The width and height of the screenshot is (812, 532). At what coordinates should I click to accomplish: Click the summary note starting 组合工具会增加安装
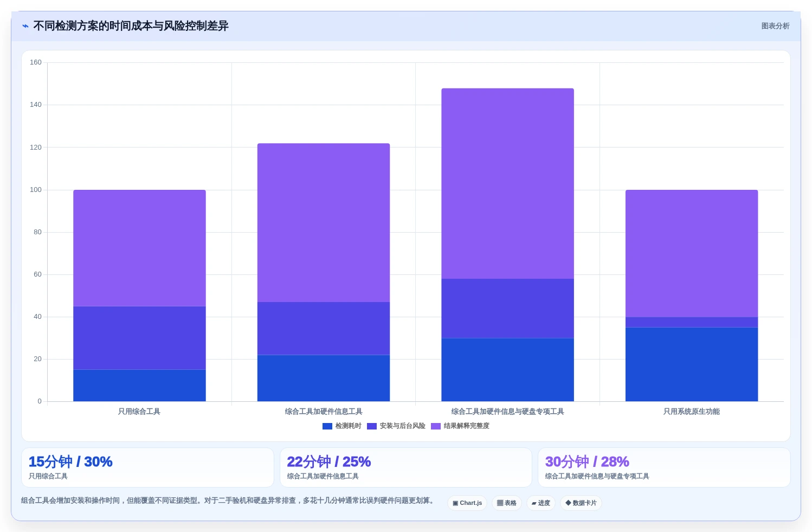(x=228, y=501)
